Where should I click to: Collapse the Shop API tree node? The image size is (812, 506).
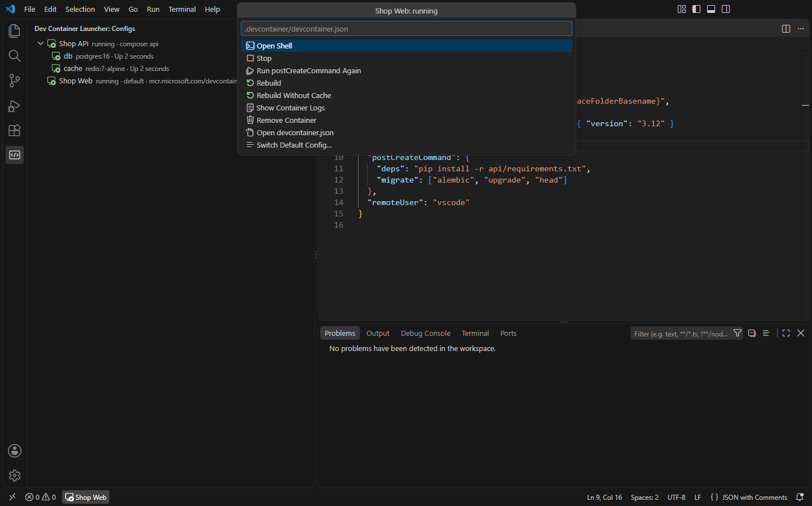(x=41, y=43)
